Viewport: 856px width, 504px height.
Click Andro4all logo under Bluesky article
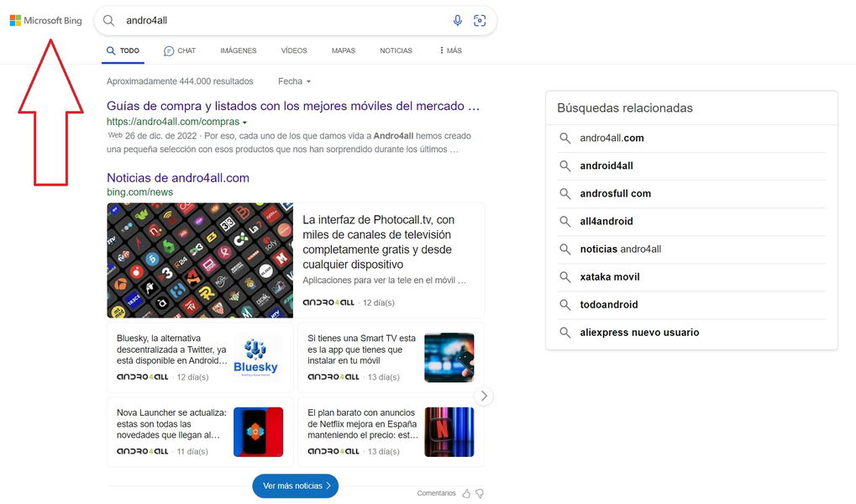pyautogui.click(x=143, y=377)
